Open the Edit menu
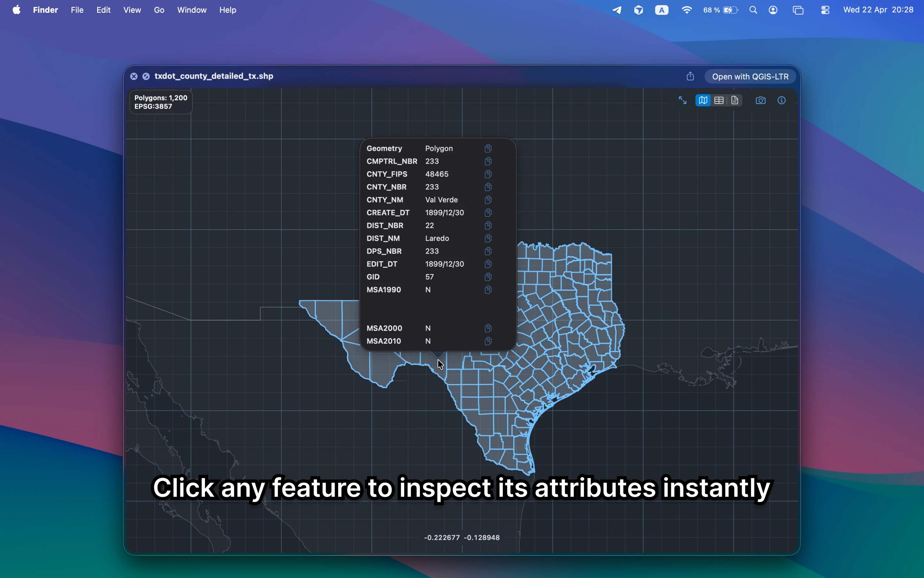 [x=104, y=10]
